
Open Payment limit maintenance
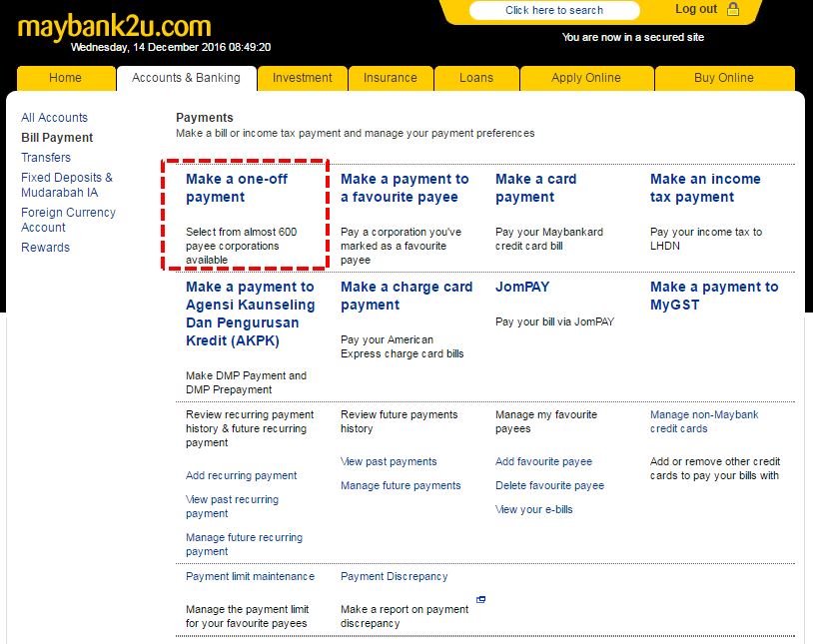pos(250,576)
